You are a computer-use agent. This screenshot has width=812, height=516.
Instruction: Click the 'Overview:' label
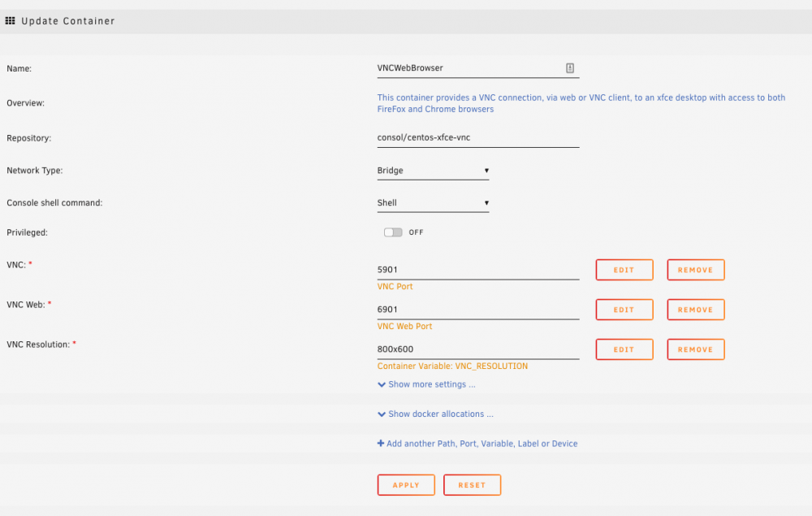tap(25, 103)
